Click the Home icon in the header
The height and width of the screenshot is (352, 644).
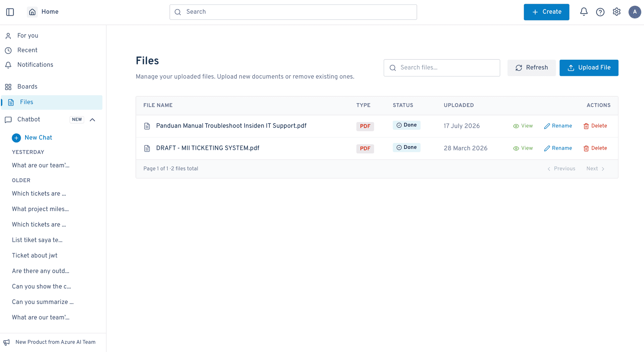[x=32, y=12]
